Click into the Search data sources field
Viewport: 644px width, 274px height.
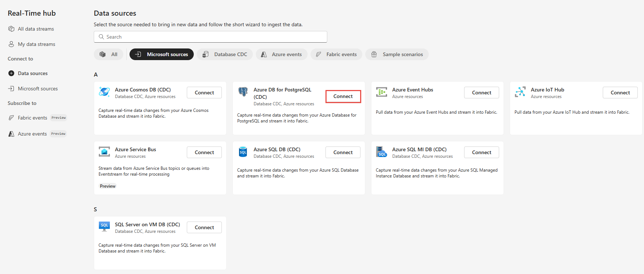pos(211,37)
